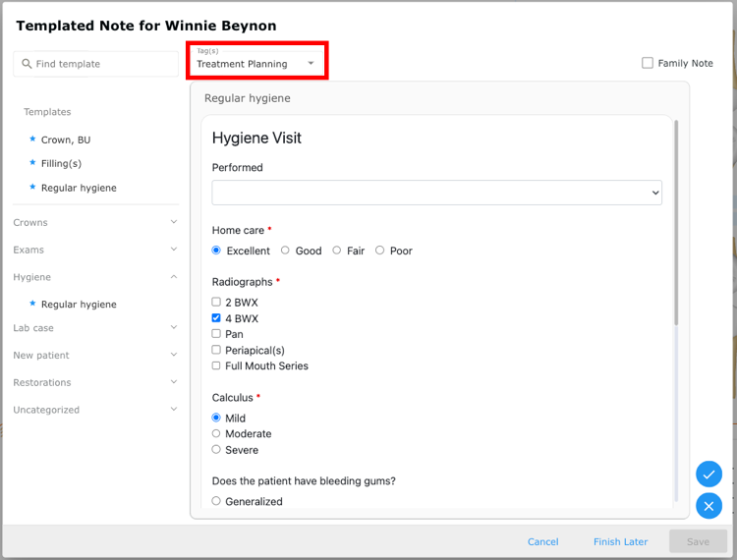Uncheck the 4 BWX radiograph option
This screenshot has width=737, height=560.
coord(216,318)
